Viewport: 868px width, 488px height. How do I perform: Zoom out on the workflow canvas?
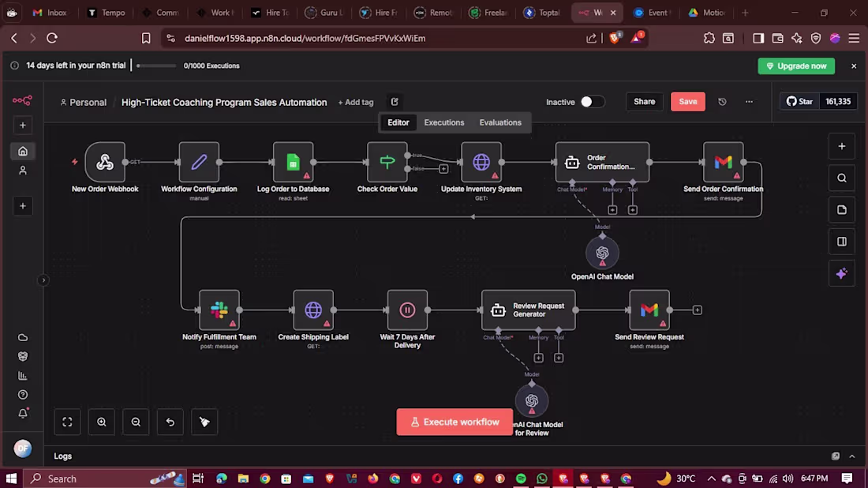pos(136,422)
